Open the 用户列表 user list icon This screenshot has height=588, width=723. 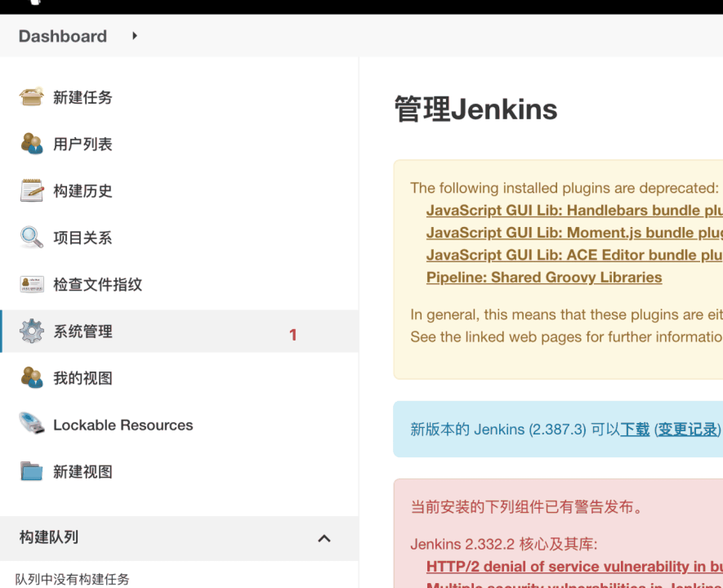(32, 144)
